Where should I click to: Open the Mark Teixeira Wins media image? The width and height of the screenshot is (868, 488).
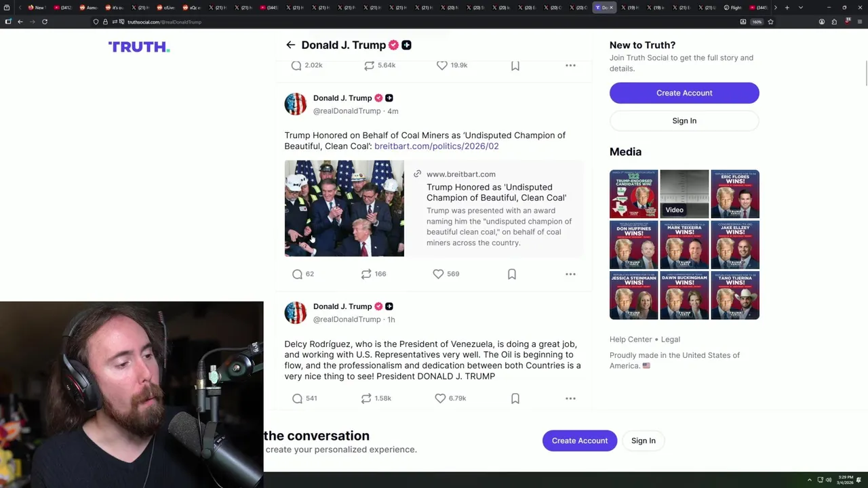tap(684, 245)
